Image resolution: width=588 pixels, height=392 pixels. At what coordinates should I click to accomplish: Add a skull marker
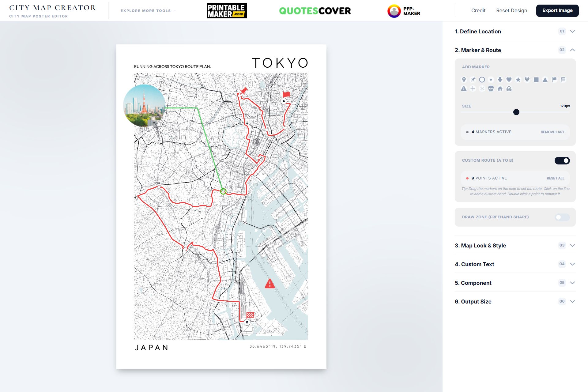pyautogui.click(x=491, y=89)
